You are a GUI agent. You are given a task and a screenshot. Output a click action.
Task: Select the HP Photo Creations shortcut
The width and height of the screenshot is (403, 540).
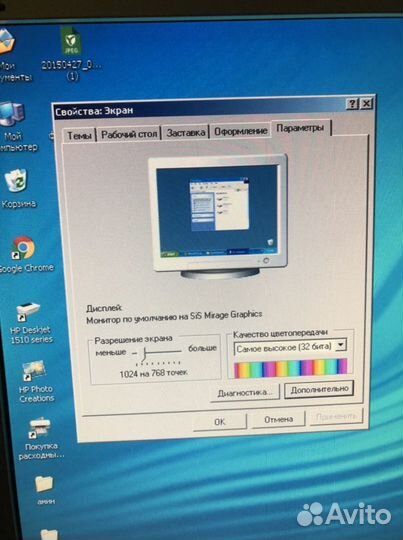35,382
